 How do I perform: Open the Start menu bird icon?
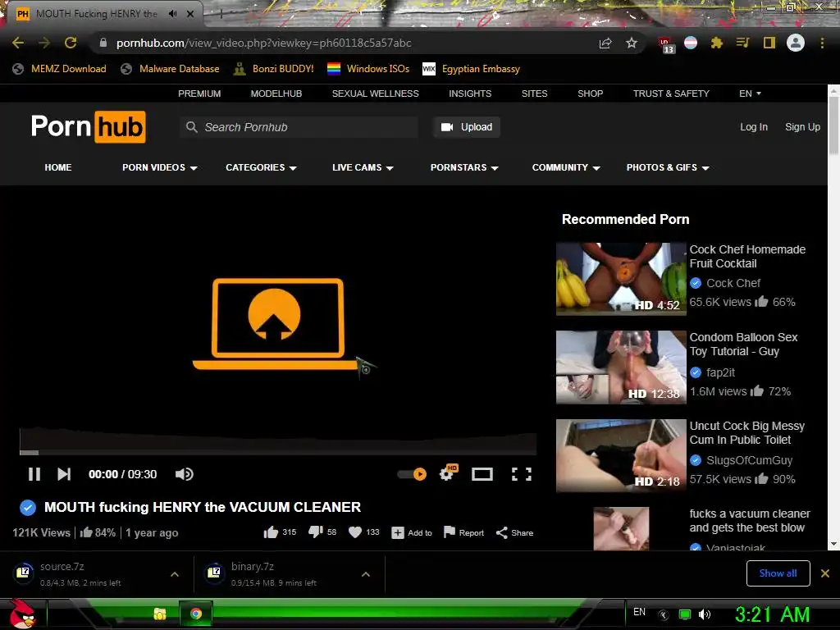coord(22,614)
